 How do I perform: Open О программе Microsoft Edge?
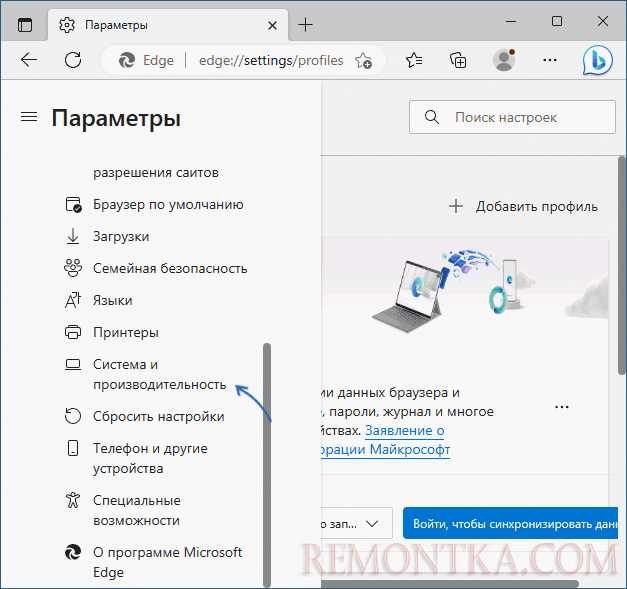tap(168, 562)
